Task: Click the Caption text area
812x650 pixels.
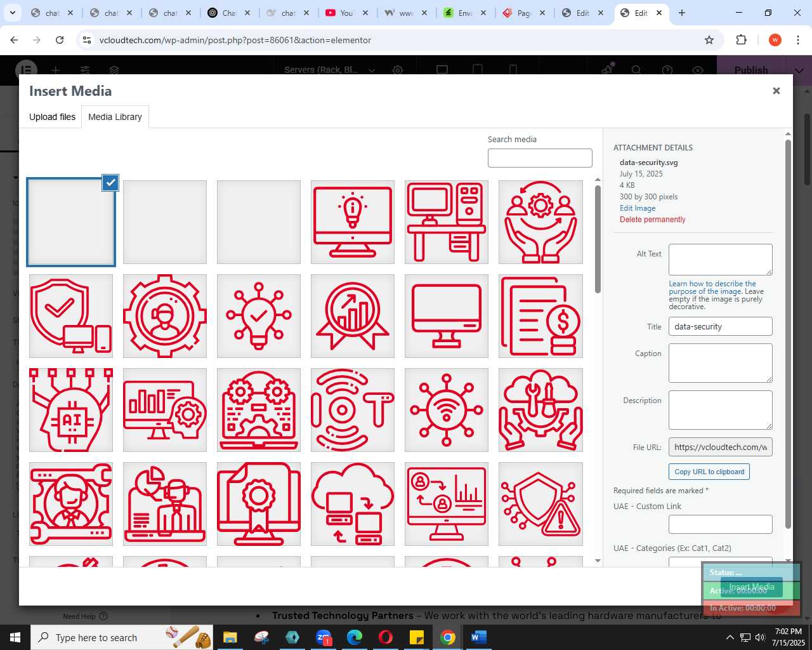Action: tap(721, 363)
